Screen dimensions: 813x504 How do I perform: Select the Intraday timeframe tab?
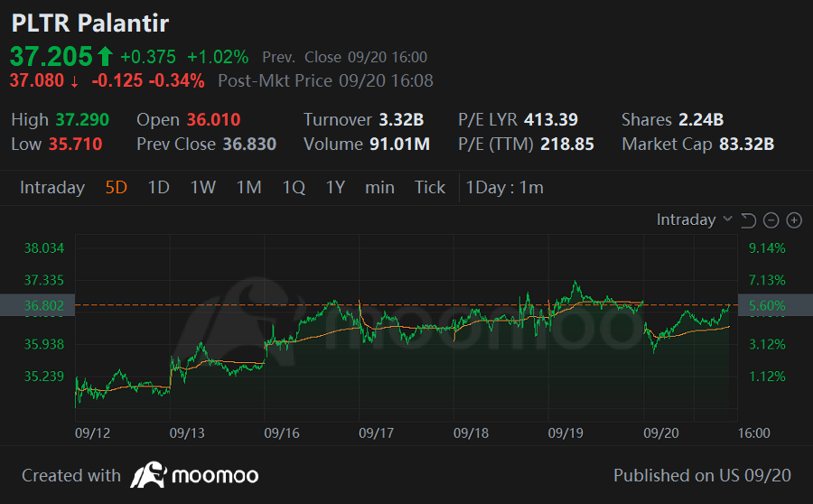coord(52,187)
